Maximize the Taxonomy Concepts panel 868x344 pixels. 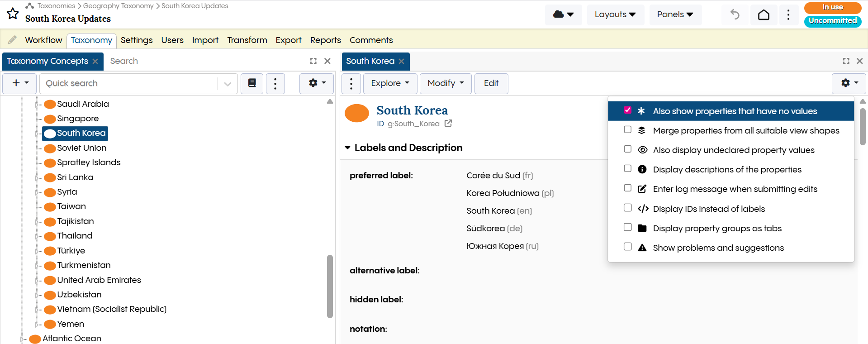(x=313, y=61)
